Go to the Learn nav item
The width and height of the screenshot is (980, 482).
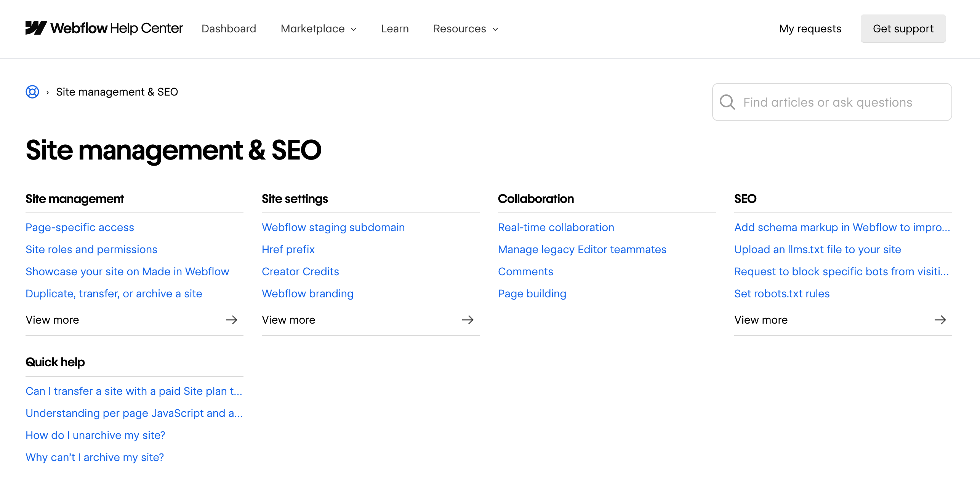[395, 29]
